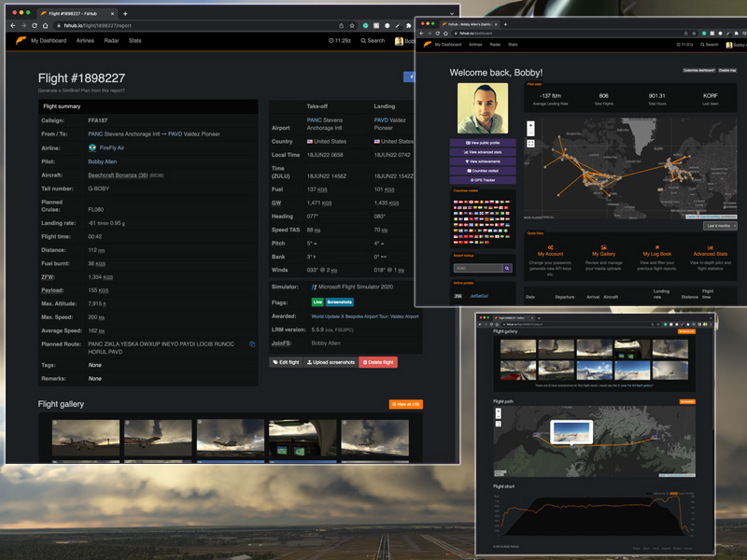
Task: Reload the dashboard browser page
Action: tap(437, 34)
